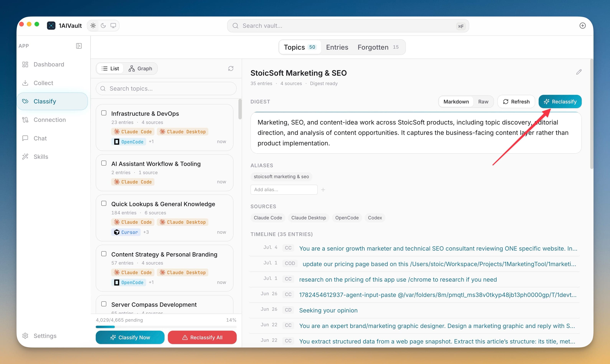Open Connection from sidebar
Viewport: 610px width, 364px height.
coord(52,120)
